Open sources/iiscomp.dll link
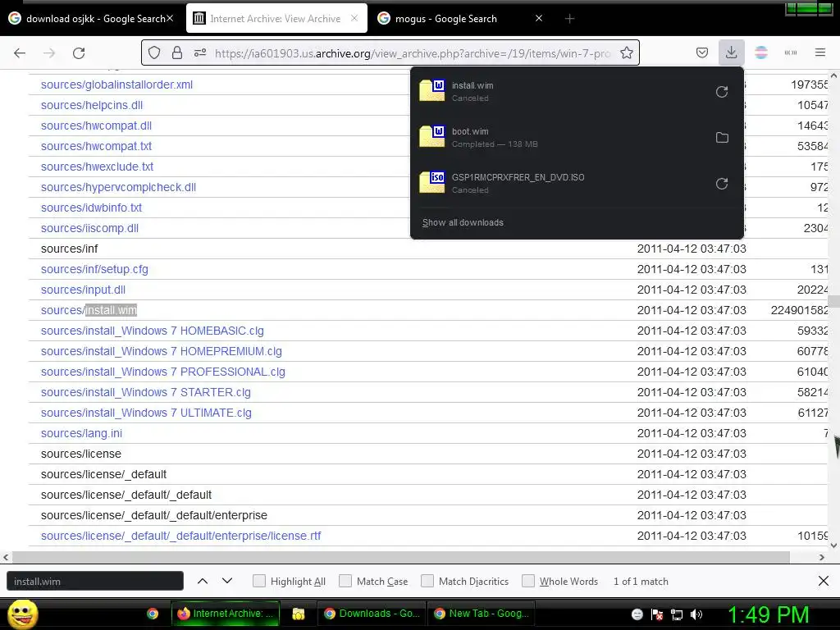840x630 pixels. pos(89,228)
